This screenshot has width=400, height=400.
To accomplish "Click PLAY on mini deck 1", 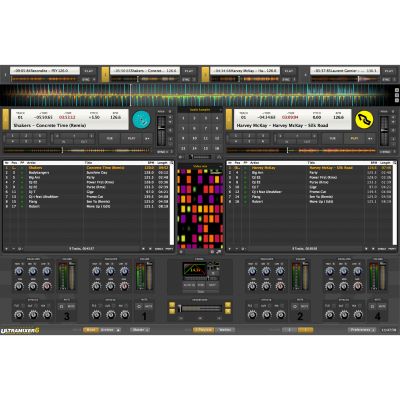I will [89, 71].
